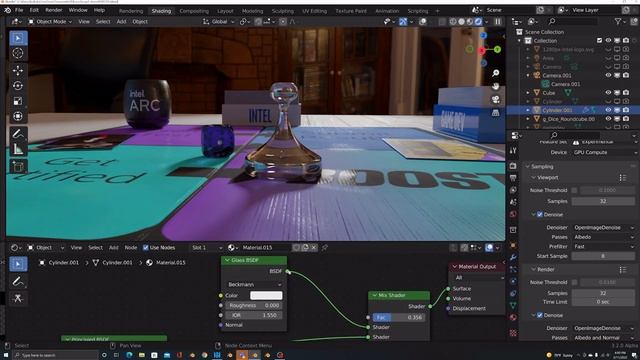640x360 pixels.
Task: Open Material properties tab icon
Action: [x=513, y=318]
